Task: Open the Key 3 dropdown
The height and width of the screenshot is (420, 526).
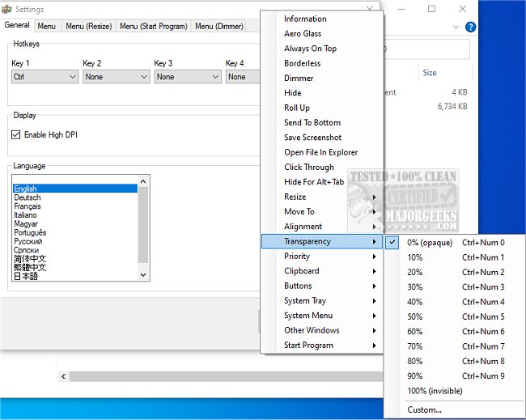Action: click(187, 77)
